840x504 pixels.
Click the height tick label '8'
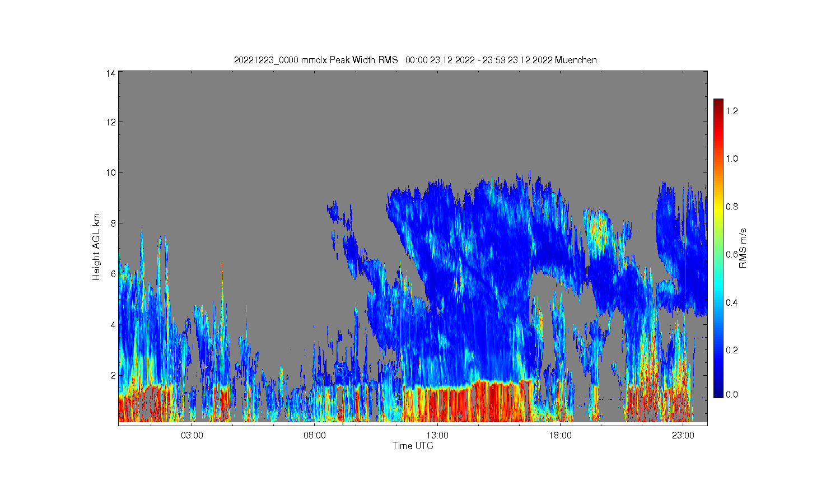[113, 223]
